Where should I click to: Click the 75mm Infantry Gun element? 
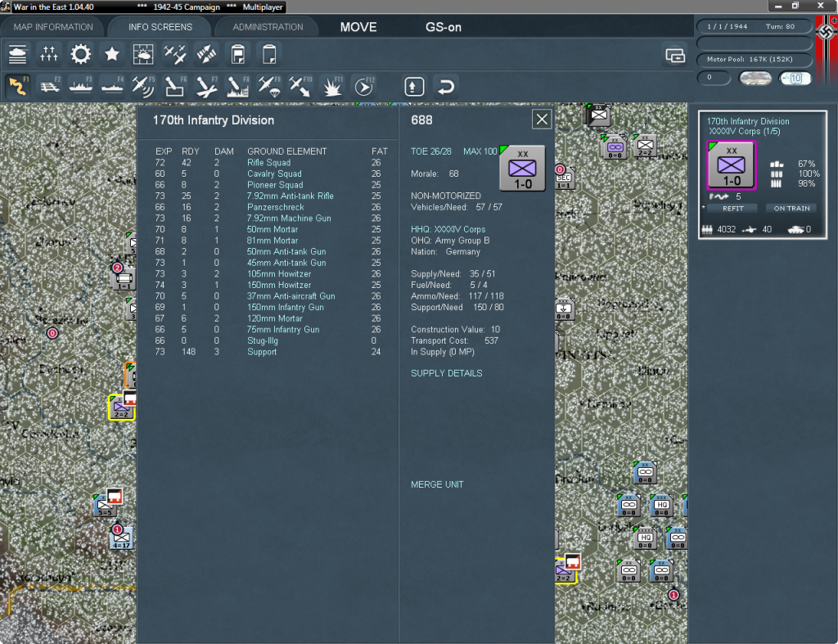pyautogui.click(x=282, y=329)
